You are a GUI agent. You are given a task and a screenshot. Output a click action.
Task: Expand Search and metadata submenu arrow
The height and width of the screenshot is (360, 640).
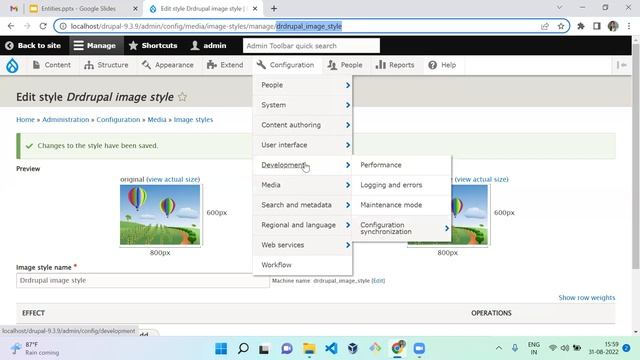(x=348, y=205)
